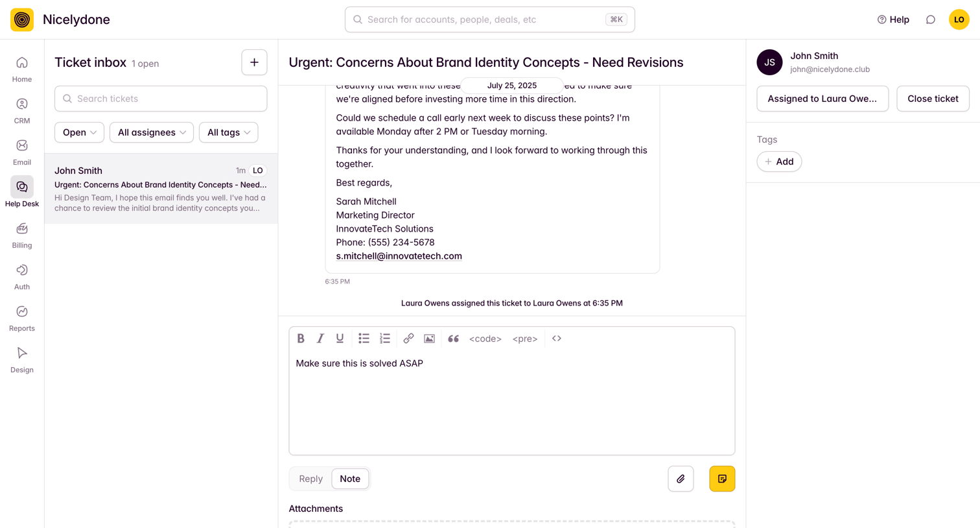Click the ⌘K shortcut badge
Image resolution: width=980 pixels, height=528 pixels.
pyautogui.click(x=616, y=19)
